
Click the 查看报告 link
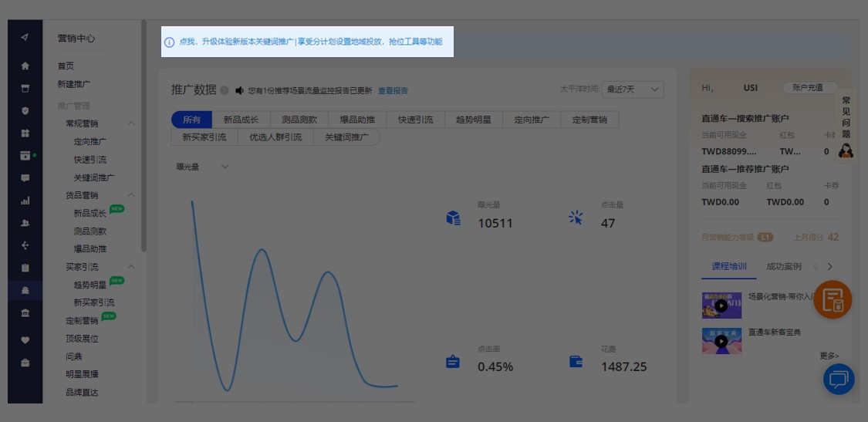click(x=393, y=90)
